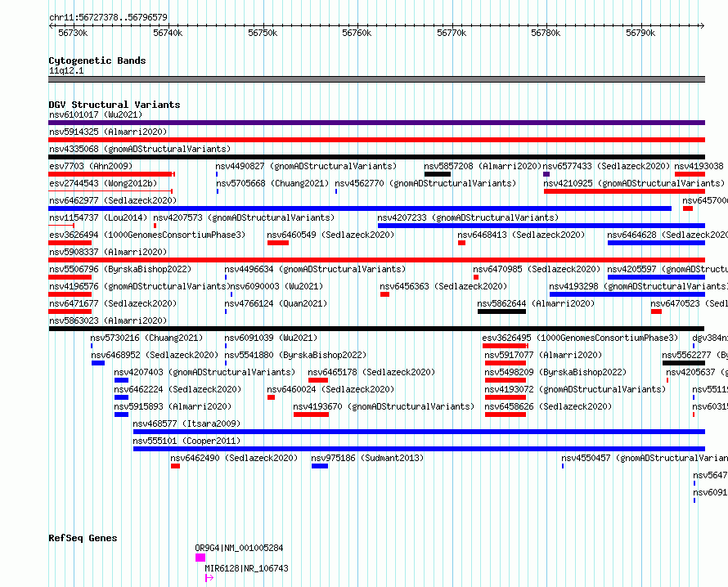This screenshot has width=728, height=587.
Task: Click the small purple nsv6577433 bar
Action: (546, 174)
